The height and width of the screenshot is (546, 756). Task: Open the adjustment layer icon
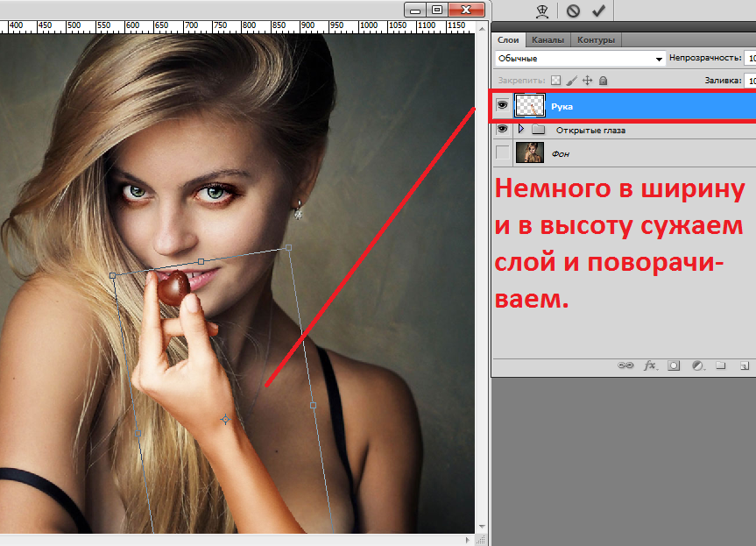698,365
